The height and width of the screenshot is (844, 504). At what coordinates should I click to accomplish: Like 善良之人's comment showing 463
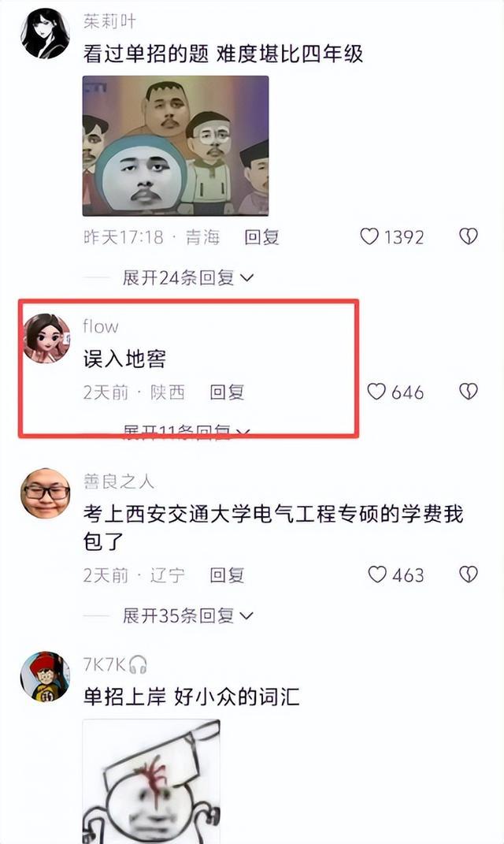click(377, 574)
